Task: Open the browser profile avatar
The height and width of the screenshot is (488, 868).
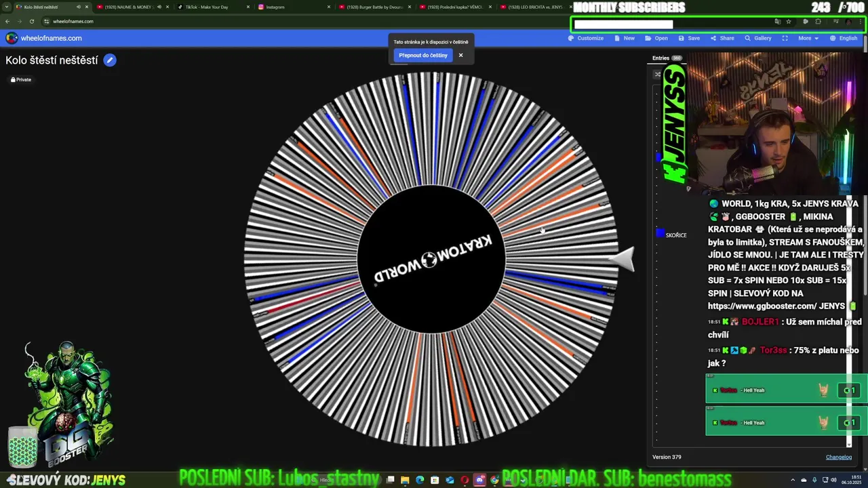Action: [848, 21]
